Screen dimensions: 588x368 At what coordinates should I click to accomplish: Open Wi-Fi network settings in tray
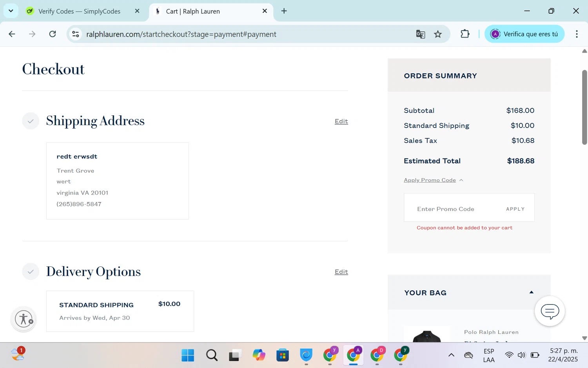[x=509, y=355]
